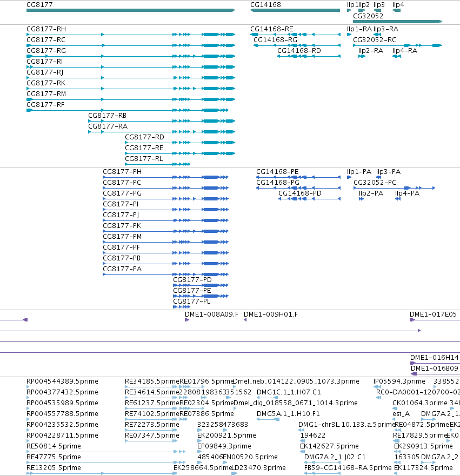This screenshot has height=476, width=460.
Task: Select feature DME1-009H01.F
Action: [245, 320]
